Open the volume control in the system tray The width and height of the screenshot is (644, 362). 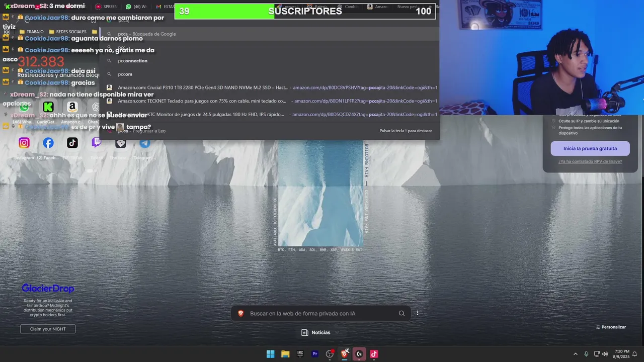pyautogui.click(x=605, y=354)
